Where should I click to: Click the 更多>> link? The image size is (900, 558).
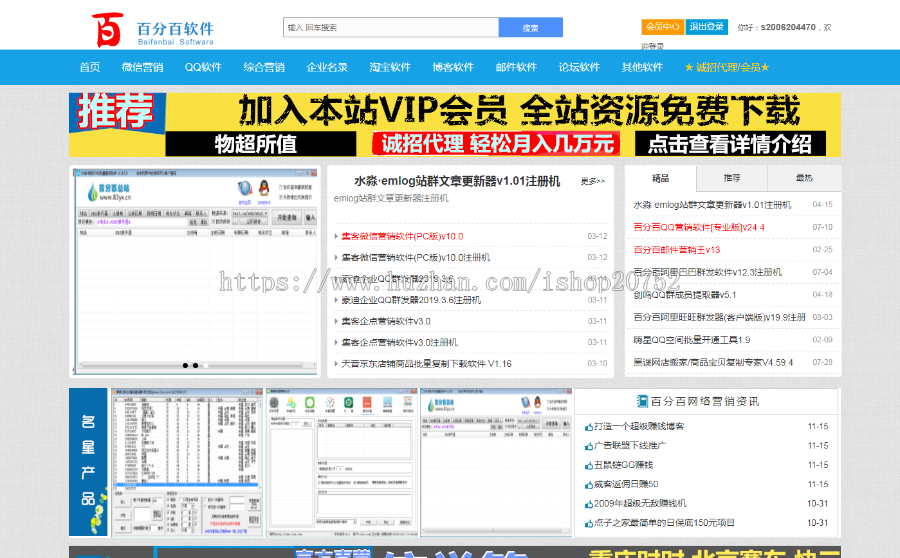tap(592, 181)
